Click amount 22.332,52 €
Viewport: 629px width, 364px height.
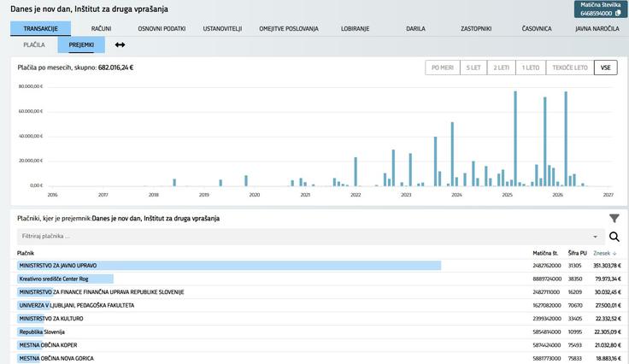[x=608, y=319]
